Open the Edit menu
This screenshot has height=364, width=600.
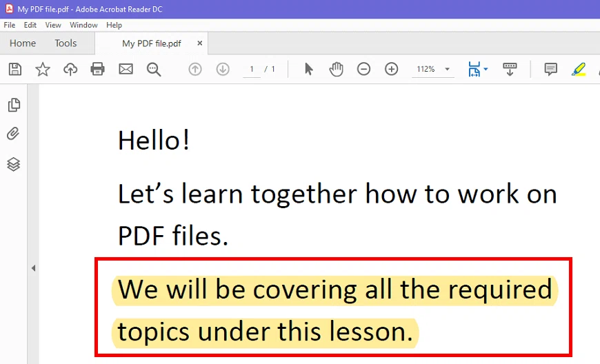coord(30,25)
